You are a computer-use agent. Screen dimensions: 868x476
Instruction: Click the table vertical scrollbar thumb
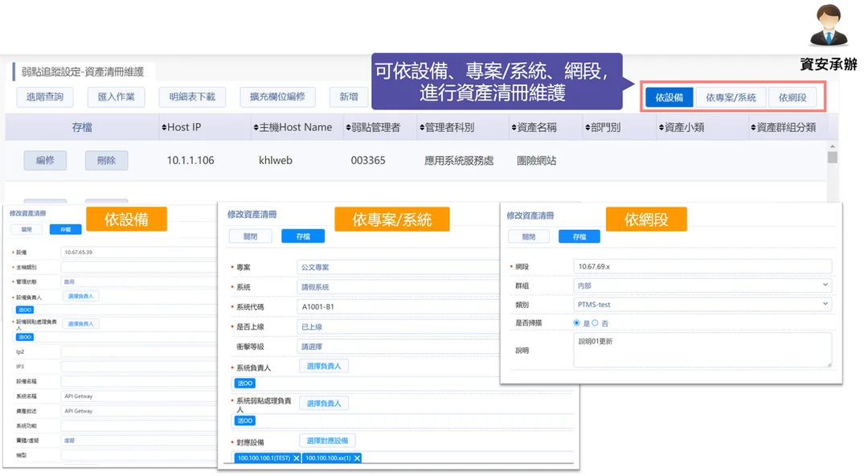(x=832, y=157)
